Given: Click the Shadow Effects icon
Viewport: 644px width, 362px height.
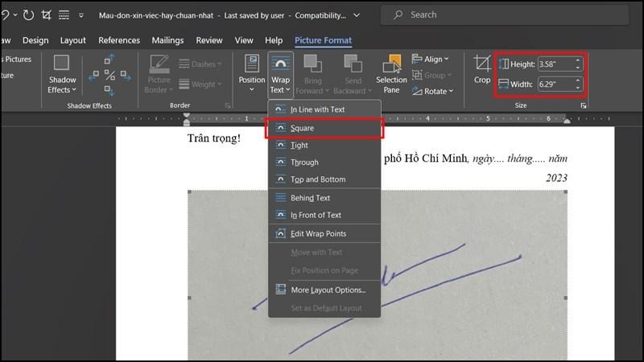Looking at the screenshot, I should [60, 74].
